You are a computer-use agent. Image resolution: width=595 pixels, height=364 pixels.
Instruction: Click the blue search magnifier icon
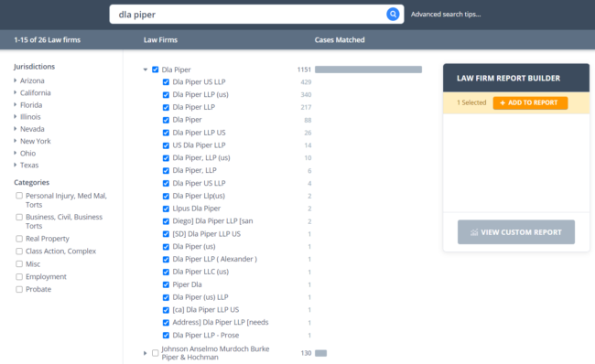393,15
